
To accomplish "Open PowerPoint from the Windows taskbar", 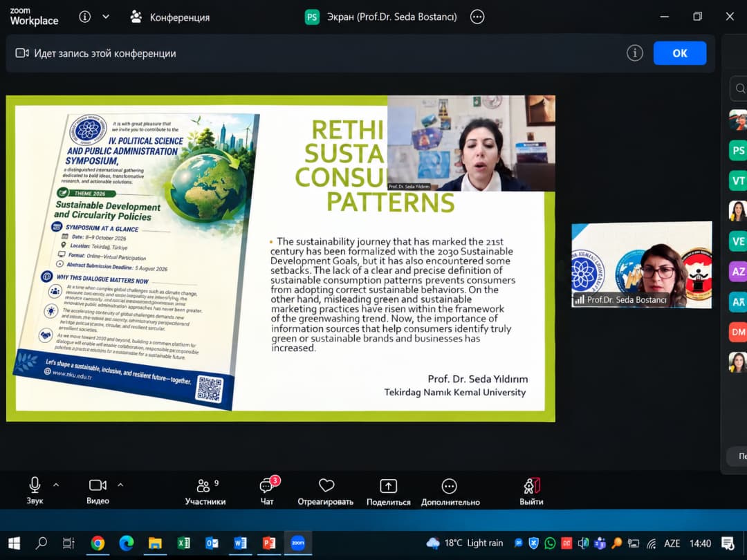I will 268,543.
